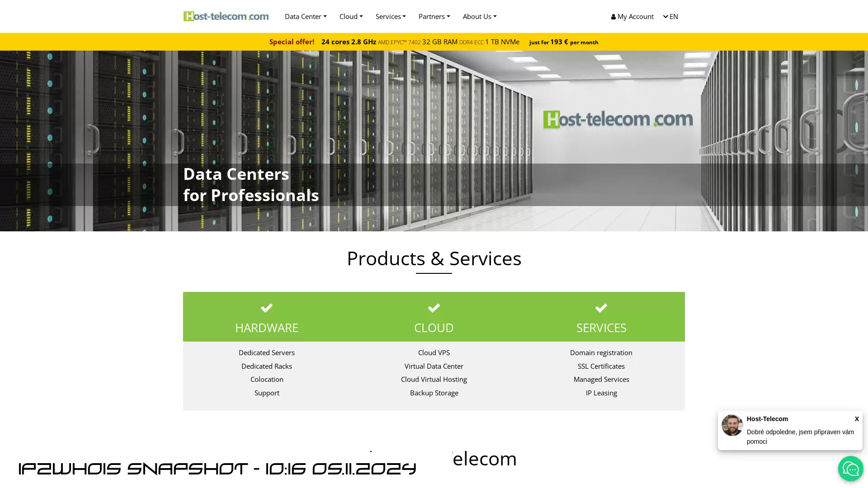The width and height of the screenshot is (868, 488).
Task: Open Dedicated Racks link
Action: (267, 366)
